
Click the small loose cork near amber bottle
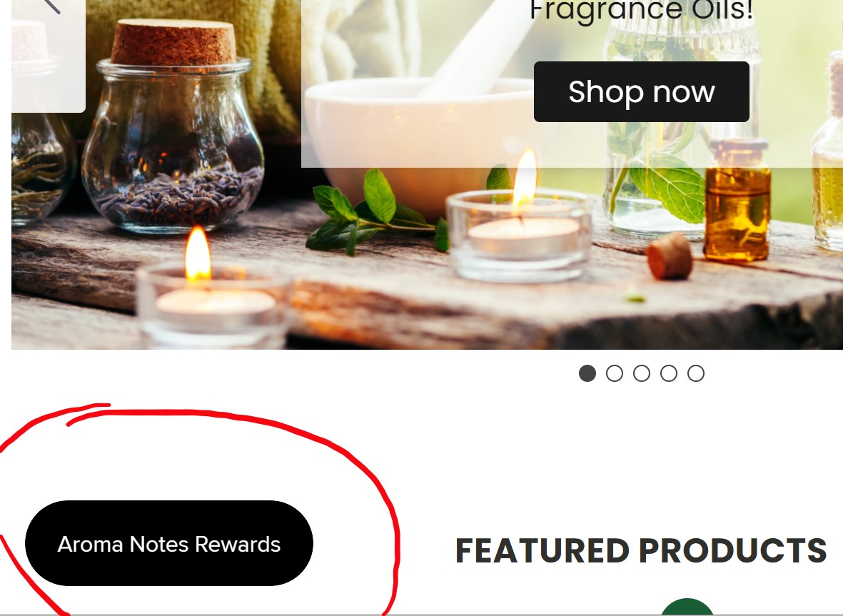[670, 258]
